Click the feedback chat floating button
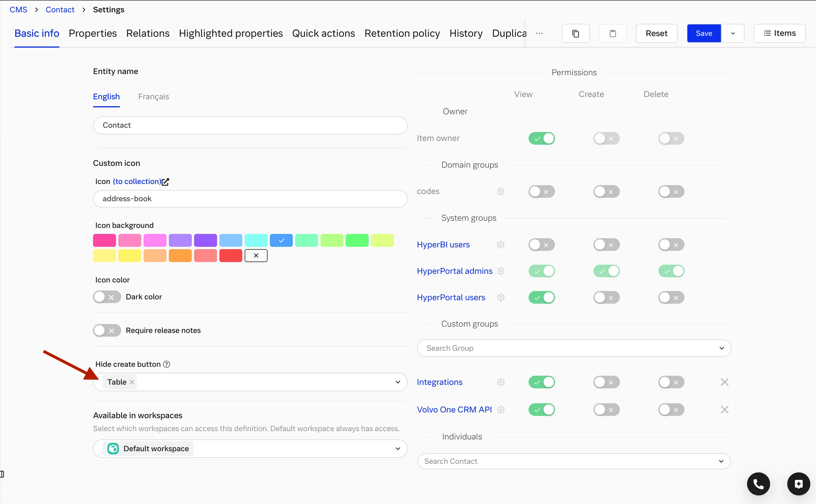The image size is (816, 504). 798,484
